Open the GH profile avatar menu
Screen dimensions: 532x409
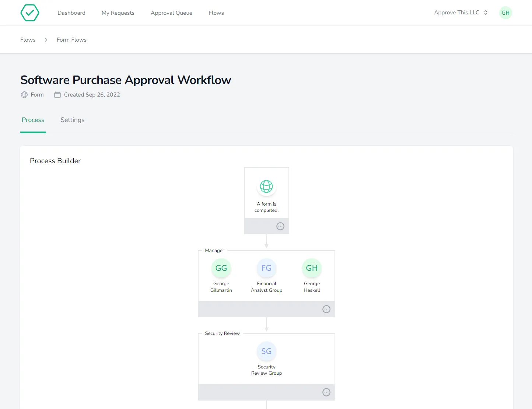(505, 13)
